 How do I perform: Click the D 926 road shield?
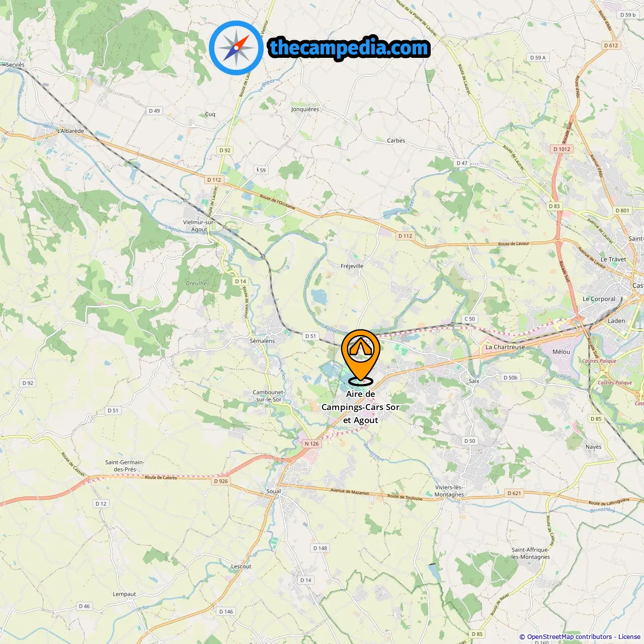tap(221, 481)
